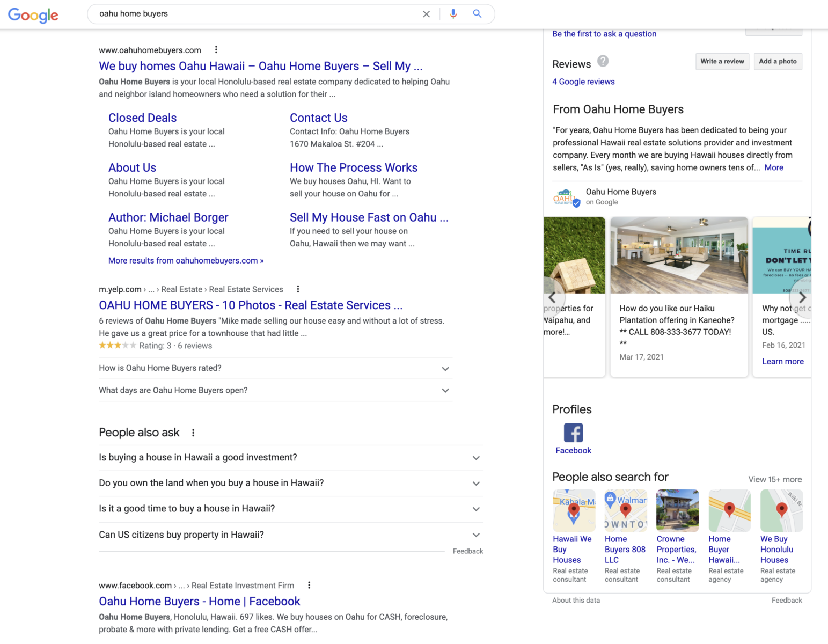Open Author: Michael Borger sitelink
Image resolution: width=828 pixels, height=644 pixels.
click(x=168, y=218)
